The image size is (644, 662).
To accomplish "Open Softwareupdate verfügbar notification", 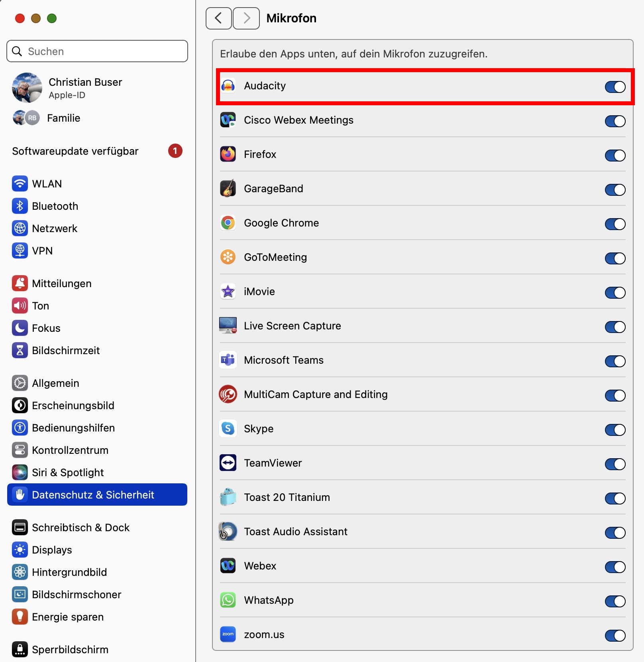I will click(97, 151).
